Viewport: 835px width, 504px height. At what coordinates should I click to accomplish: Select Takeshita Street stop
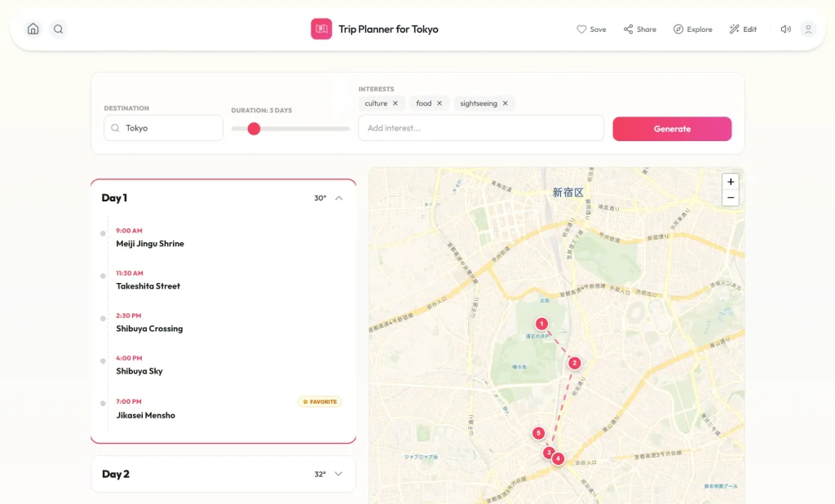coord(148,286)
